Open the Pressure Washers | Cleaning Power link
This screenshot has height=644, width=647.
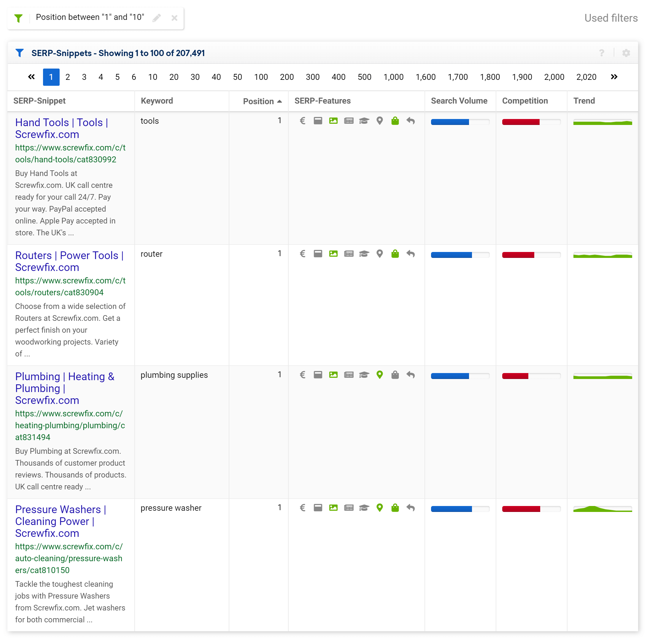click(x=61, y=521)
